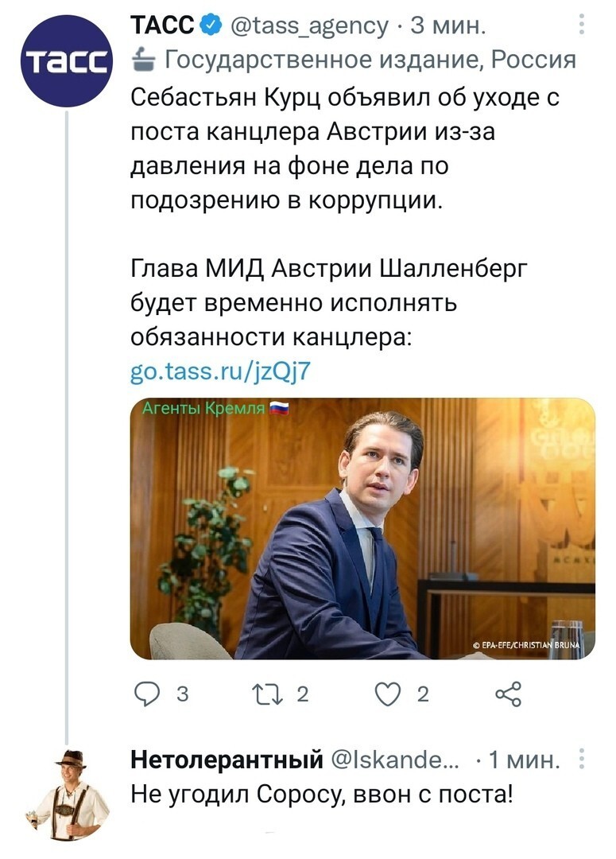This screenshot has height=859, width=616.
Task: Share the TASS tweet
Action: click(508, 694)
